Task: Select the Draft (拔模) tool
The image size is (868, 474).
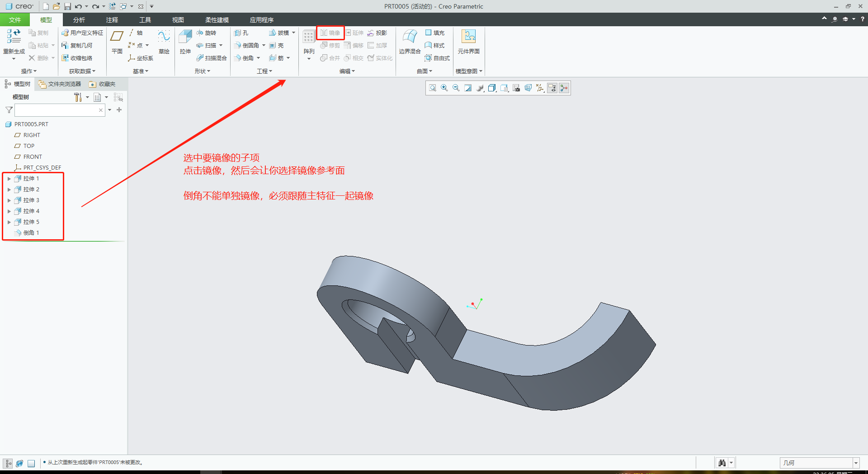Action: click(279, 33)
